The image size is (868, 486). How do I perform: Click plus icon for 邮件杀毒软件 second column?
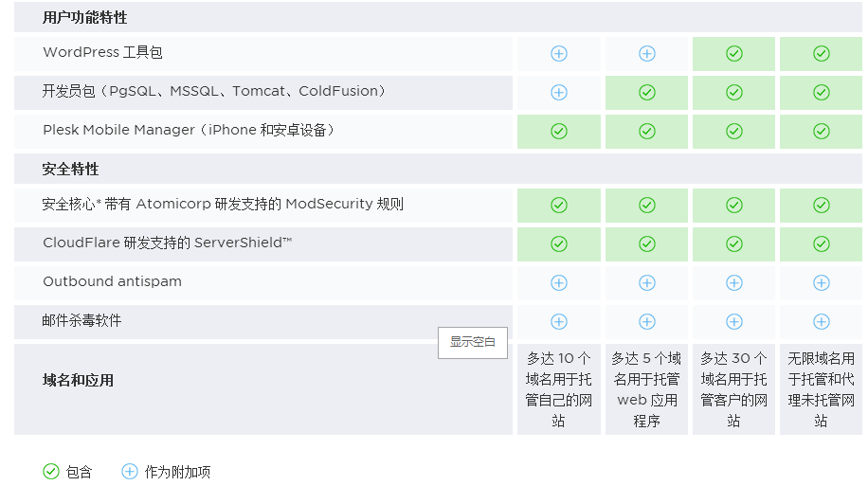(646, 321)
